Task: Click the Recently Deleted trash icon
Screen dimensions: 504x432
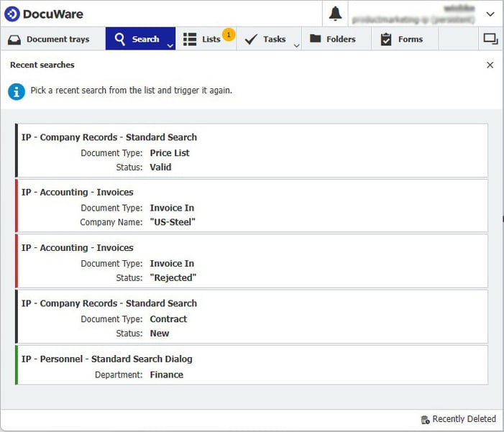Action: 425,420
